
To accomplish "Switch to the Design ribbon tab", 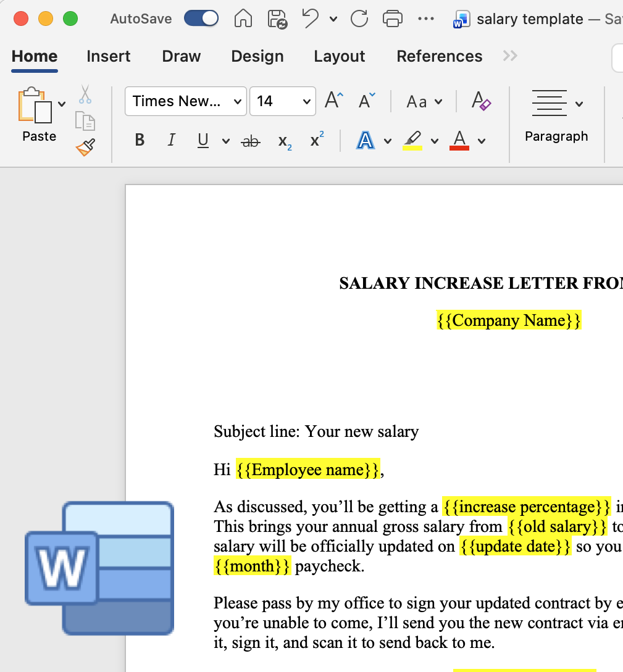I will (257, 56).
